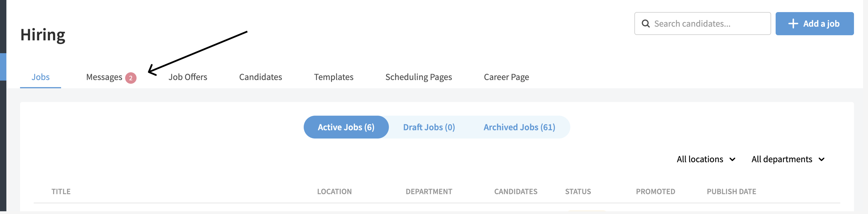Click the search magnifier icon
868x214 pixels.
646,24
